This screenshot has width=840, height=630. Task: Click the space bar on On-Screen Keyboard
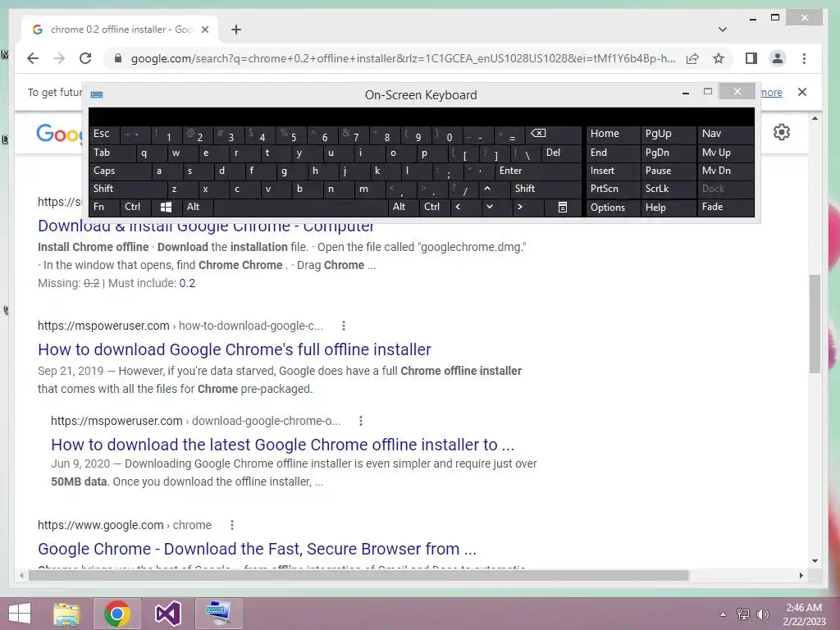pyautogui.click(x=300, y=207)
